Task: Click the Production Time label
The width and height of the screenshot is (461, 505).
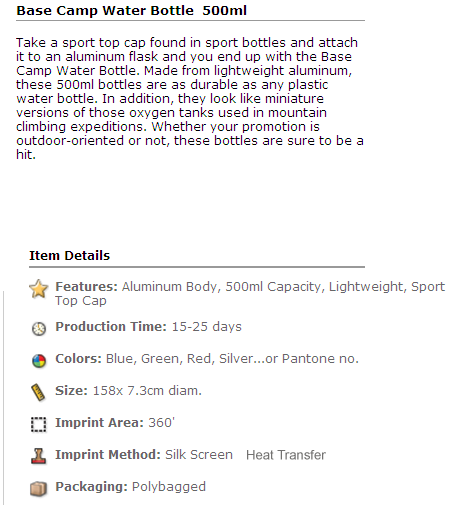Action: coord(111,327)
